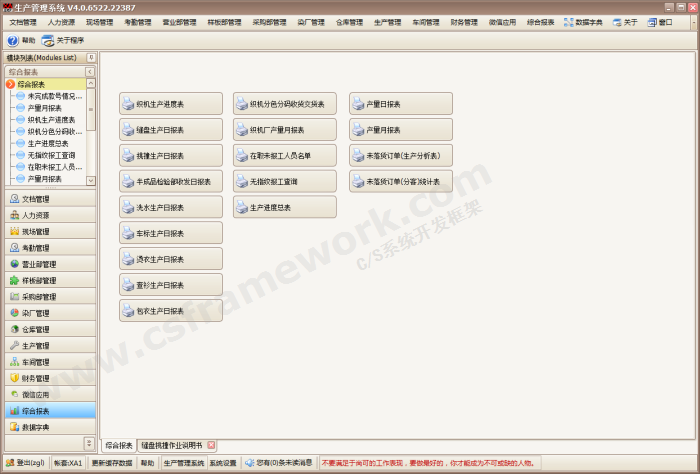Pin the Modules List panel

point(91,59)
